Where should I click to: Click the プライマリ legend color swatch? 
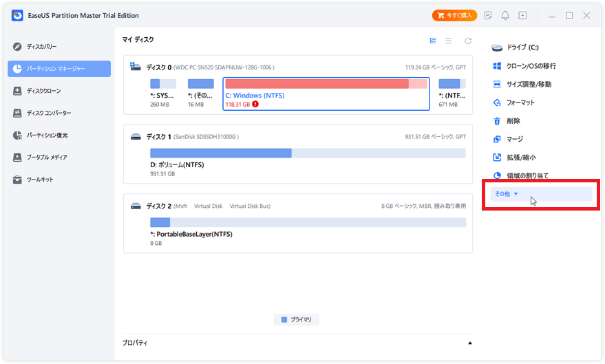(284, 320)
